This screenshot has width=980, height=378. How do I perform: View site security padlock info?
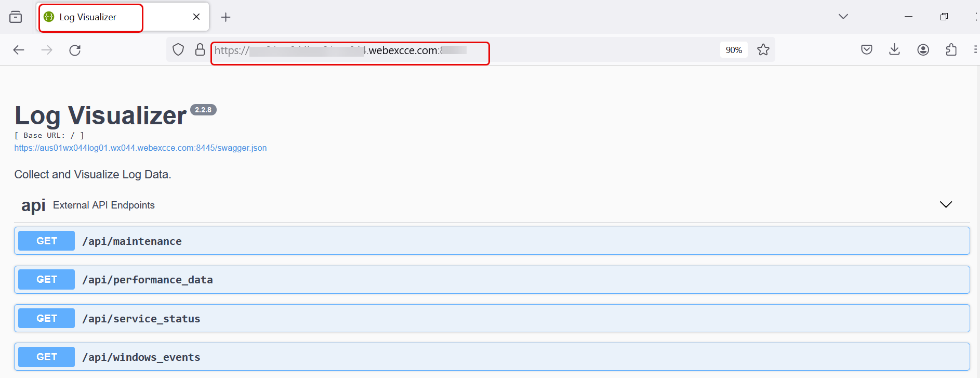[x=200, y=50]
